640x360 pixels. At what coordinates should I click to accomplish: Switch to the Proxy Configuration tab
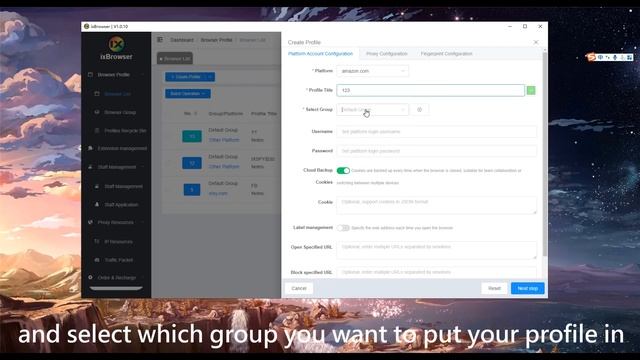[387, 54]
